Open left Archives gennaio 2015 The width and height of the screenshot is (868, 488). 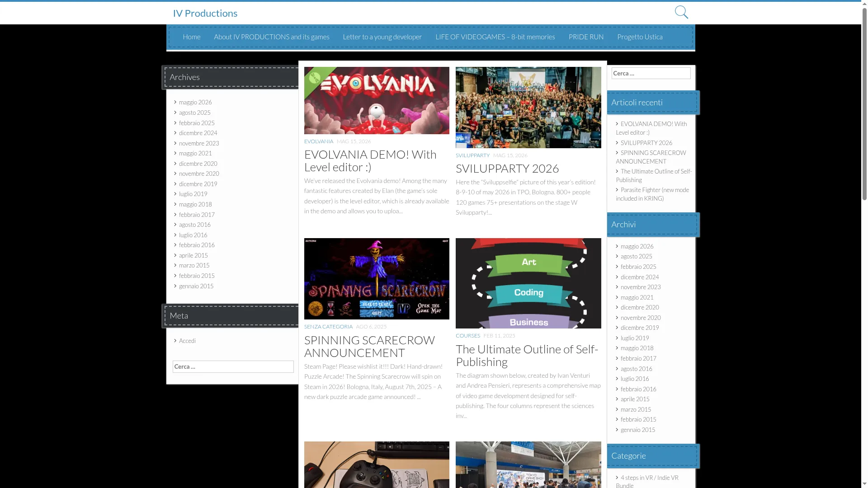click(x=196, y=286)
